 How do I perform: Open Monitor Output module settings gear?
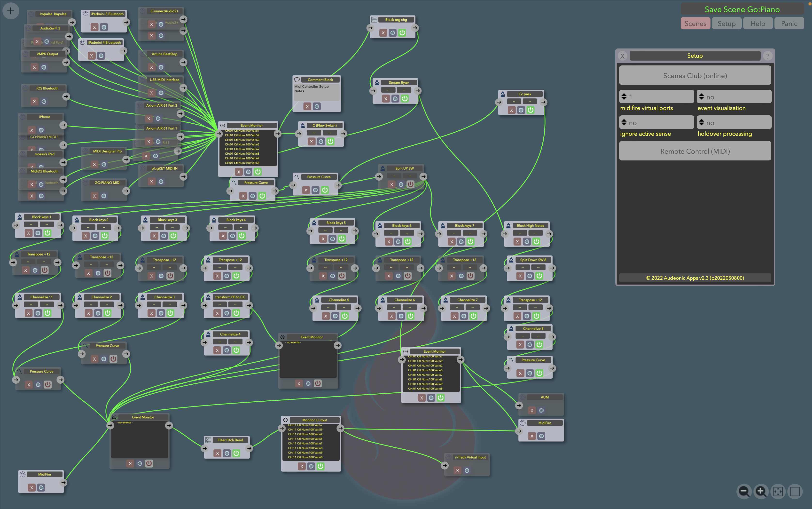(311, 466)
